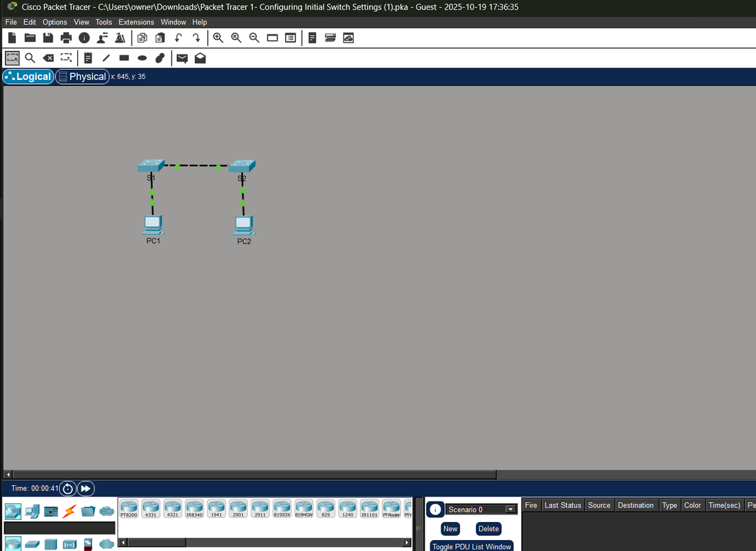Click switch S1 in the topology

(x=151, y=166)
